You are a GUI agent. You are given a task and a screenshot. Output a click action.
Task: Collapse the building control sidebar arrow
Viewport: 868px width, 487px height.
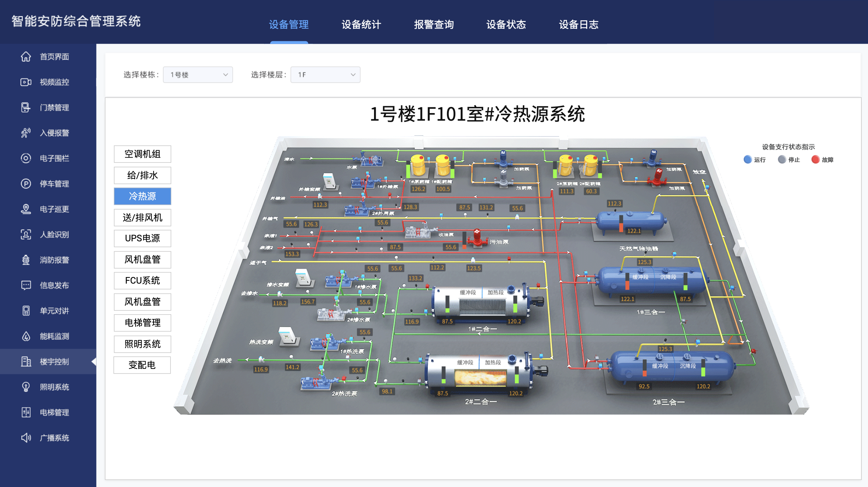pyautogui.click(x=94, y=361)
